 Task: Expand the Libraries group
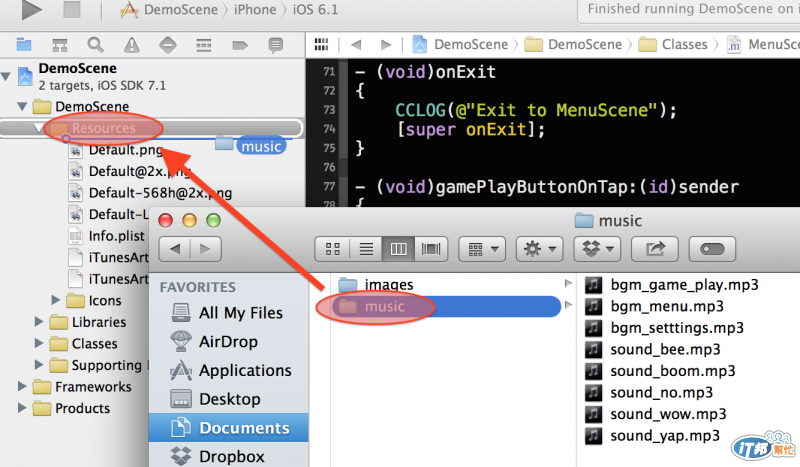[x=39, y=322]
